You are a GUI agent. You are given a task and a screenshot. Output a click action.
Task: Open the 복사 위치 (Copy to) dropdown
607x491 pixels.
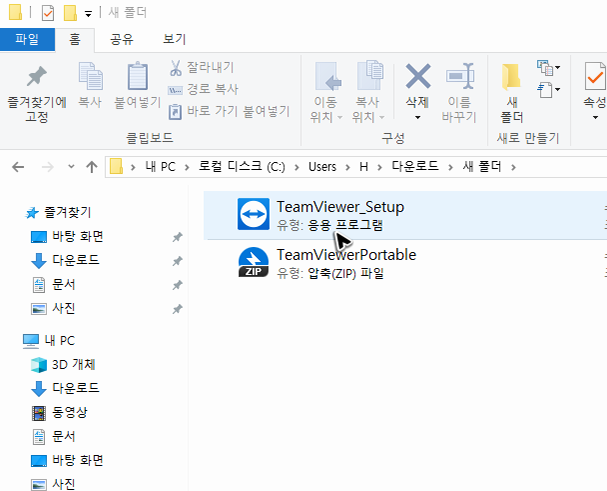tap(368, 92)
